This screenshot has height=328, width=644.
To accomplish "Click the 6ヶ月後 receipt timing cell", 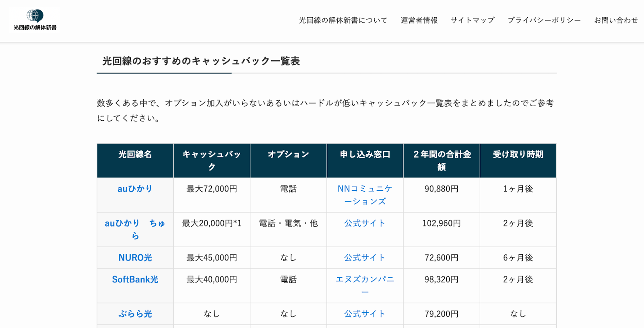I will coord(518,258).
